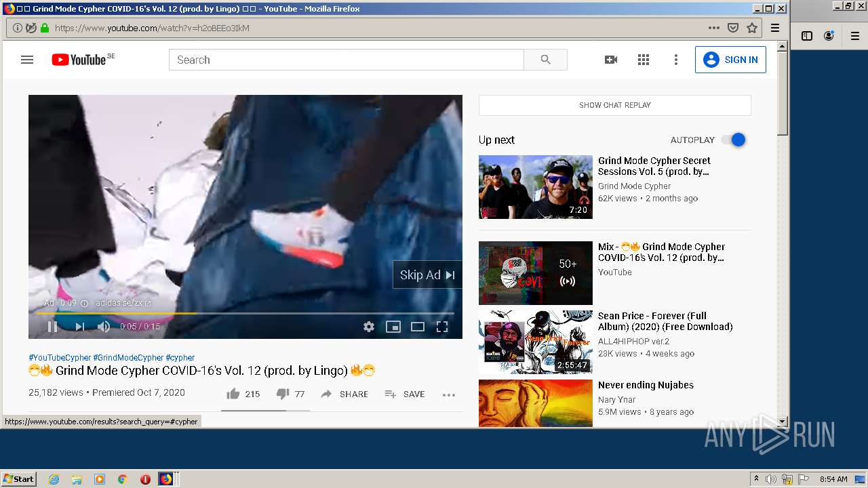The width and height of the screenshot is (868, 488).
Task: Open the Mix COVID-16's playlist thumbnail
Action: point(536,273)
